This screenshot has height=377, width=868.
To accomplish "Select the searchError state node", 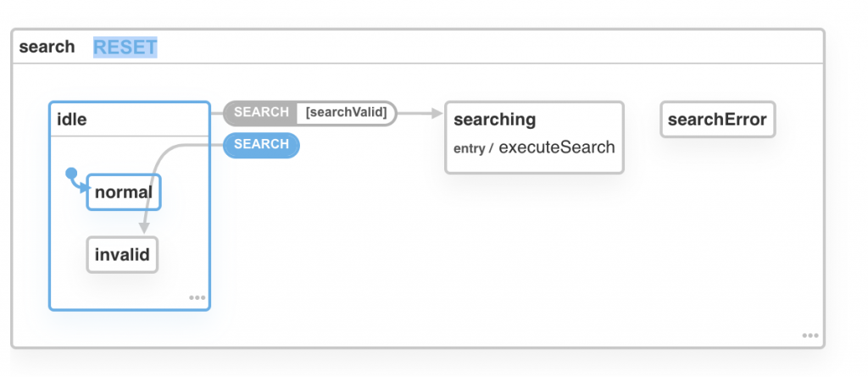I will click(x=717, y=119).
